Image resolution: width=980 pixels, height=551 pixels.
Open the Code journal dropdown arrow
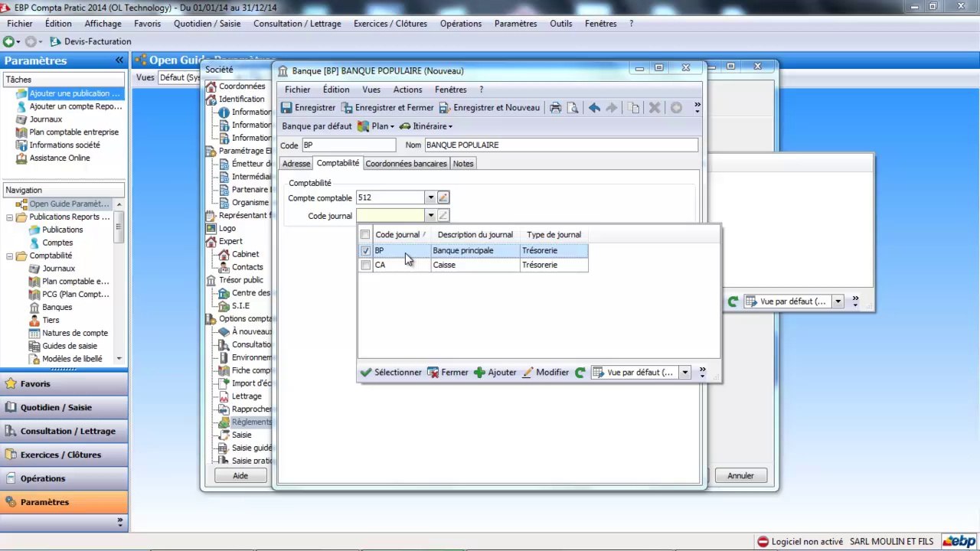[430, 216]
